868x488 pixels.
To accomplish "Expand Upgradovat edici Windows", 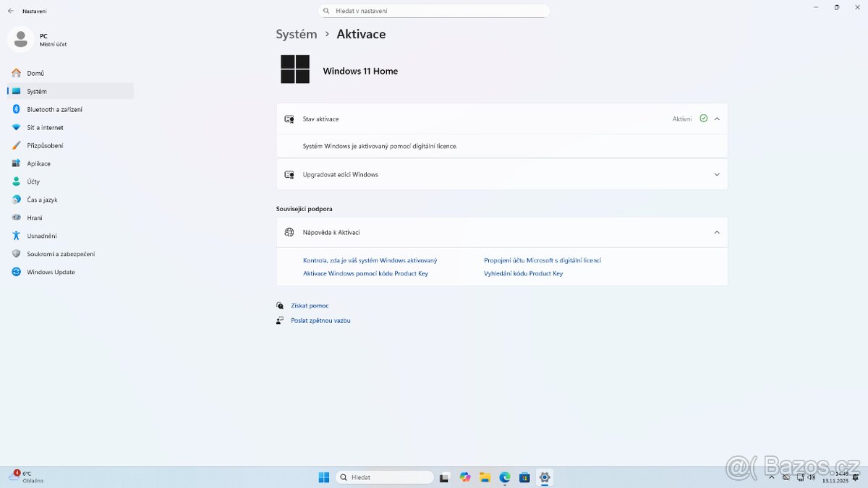I will (717, 174).
